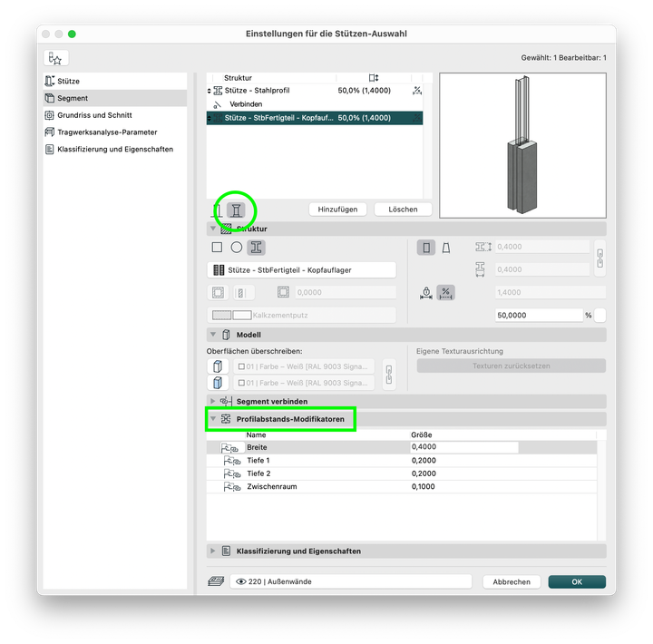Select the Breite modifier row

coord(402,447)
